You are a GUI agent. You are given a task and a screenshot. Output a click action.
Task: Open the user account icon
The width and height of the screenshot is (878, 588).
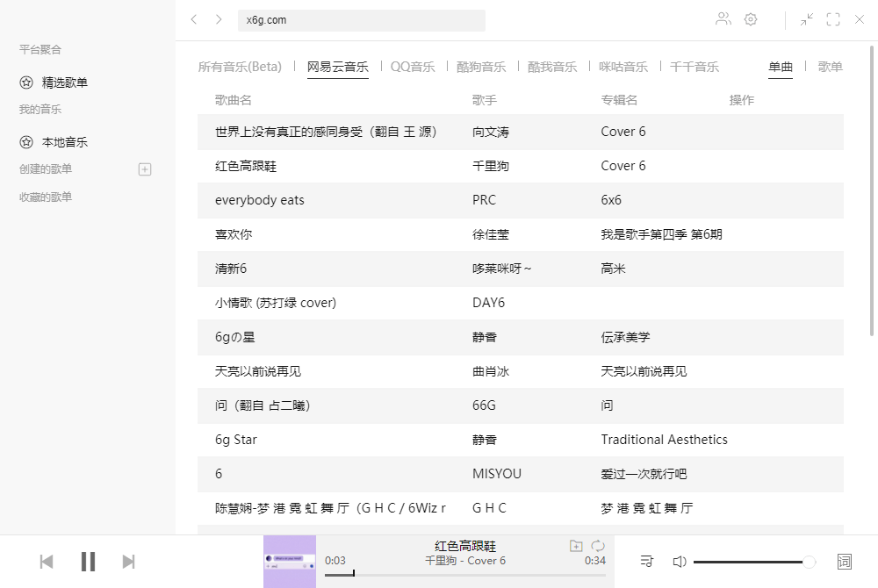click(x=723, y=20)
